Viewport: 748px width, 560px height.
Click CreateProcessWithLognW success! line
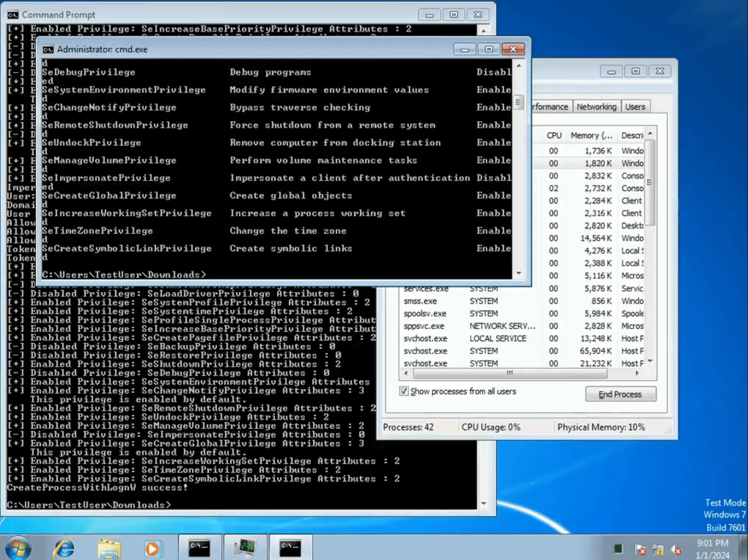(97, 488)
